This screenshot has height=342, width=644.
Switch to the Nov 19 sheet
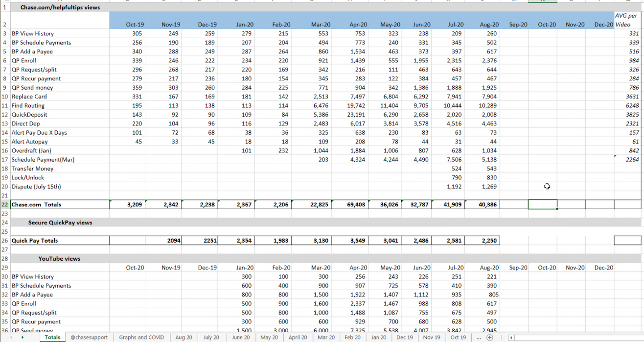[x=431, y=337]
